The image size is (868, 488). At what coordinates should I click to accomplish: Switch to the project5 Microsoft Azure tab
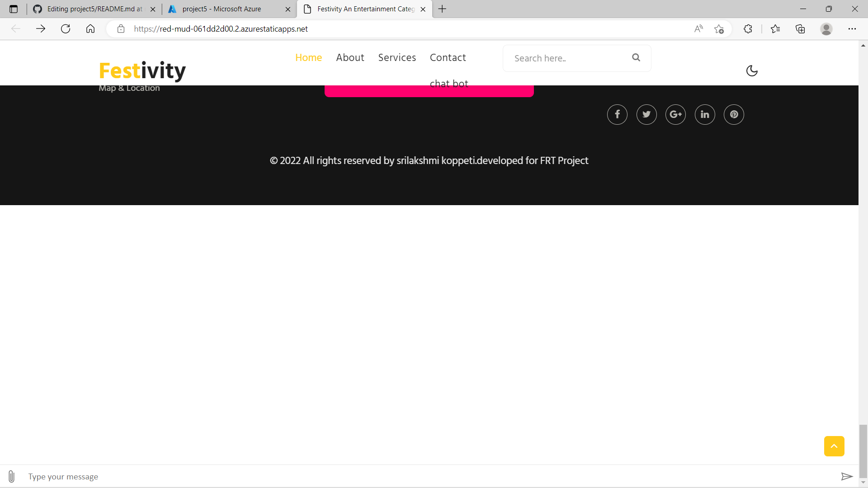[x=222, y=9]
